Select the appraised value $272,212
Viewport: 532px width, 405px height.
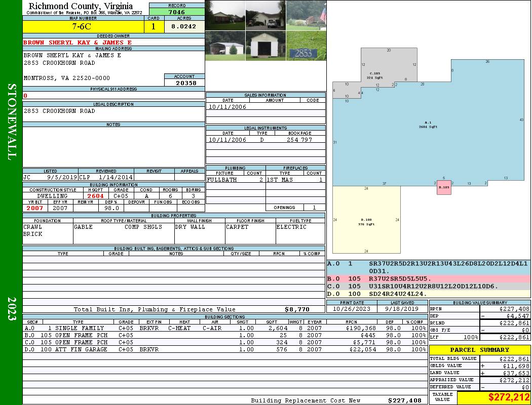pos(505,380)
